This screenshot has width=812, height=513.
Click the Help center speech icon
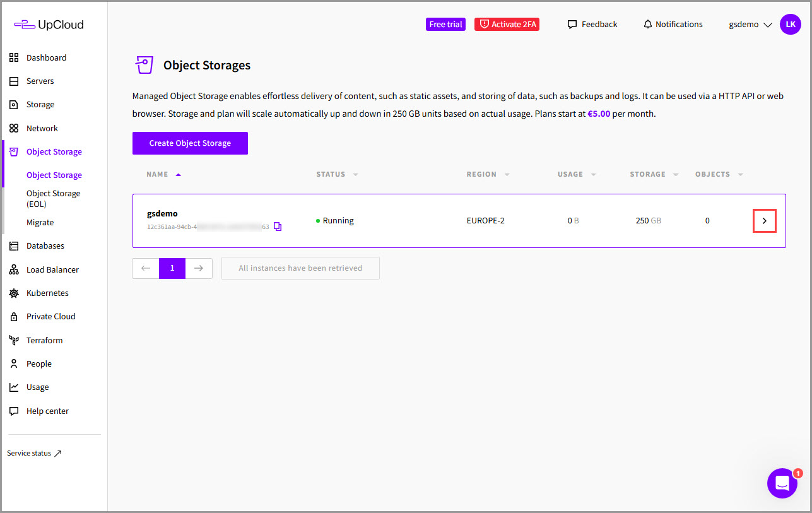coord(14,411)
